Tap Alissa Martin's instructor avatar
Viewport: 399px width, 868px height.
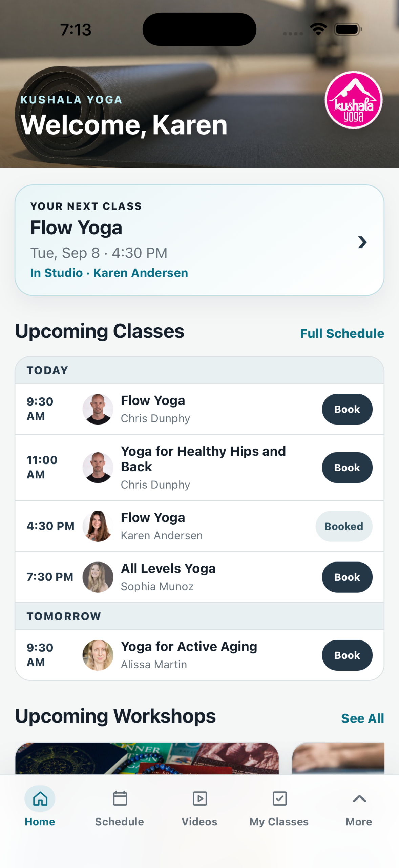[x=98, y=655]
